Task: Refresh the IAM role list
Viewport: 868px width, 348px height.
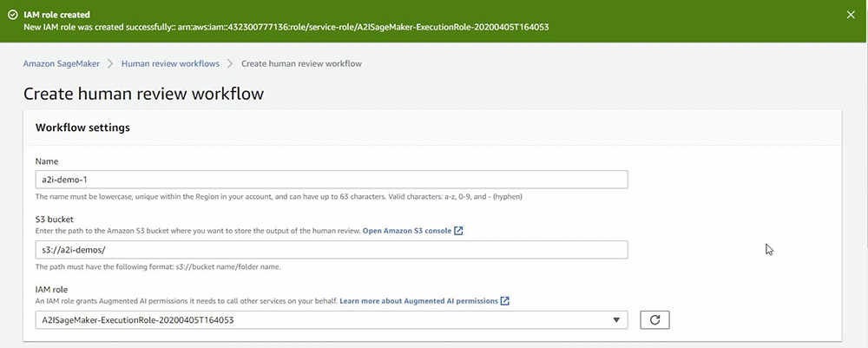Action: (654, 319)
